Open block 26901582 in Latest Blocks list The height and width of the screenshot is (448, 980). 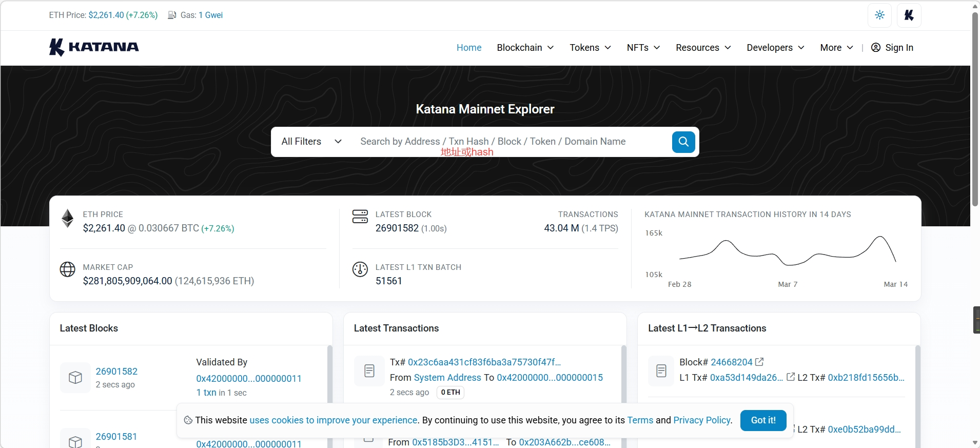[116, 372]
